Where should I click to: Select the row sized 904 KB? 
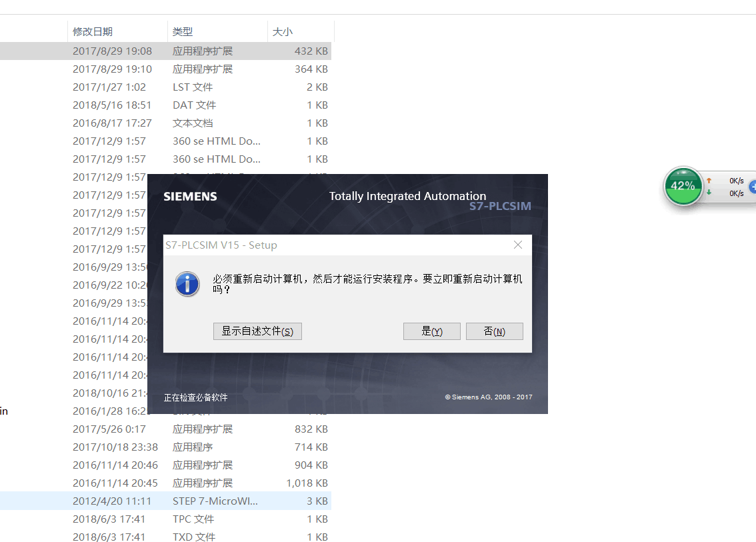[165, 465]
